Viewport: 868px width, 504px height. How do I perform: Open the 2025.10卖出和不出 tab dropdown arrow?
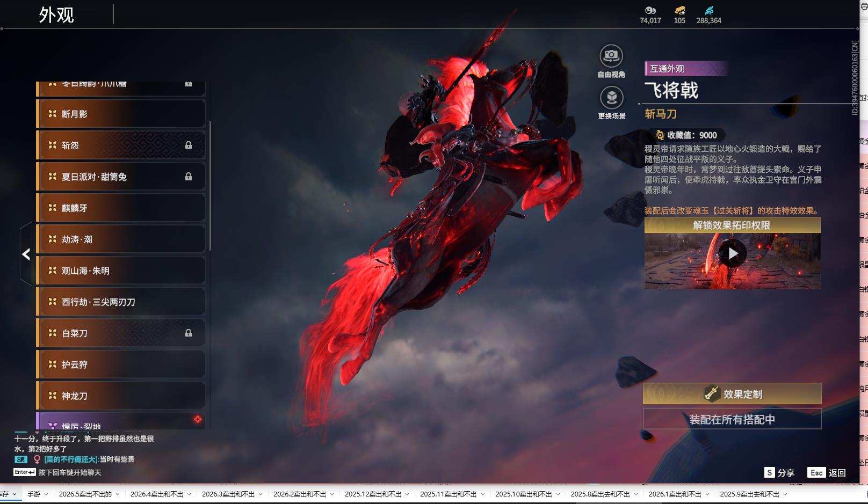tap(558, 494)
